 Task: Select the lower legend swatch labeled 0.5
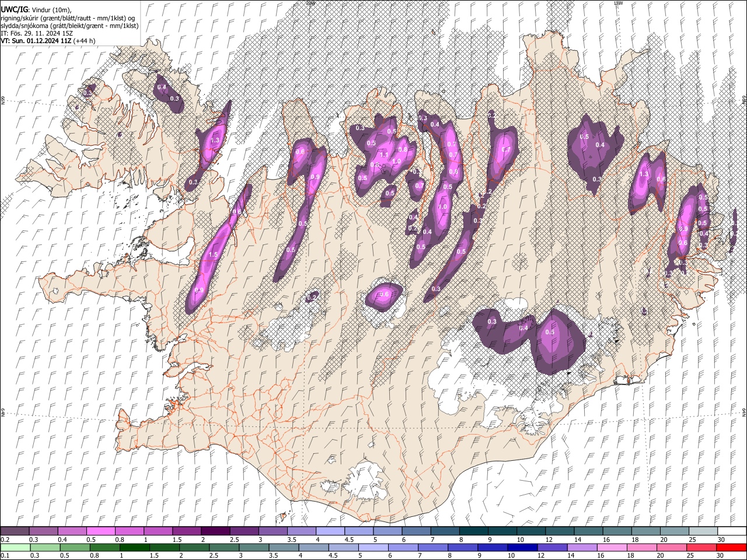click(x=75, y=547)
